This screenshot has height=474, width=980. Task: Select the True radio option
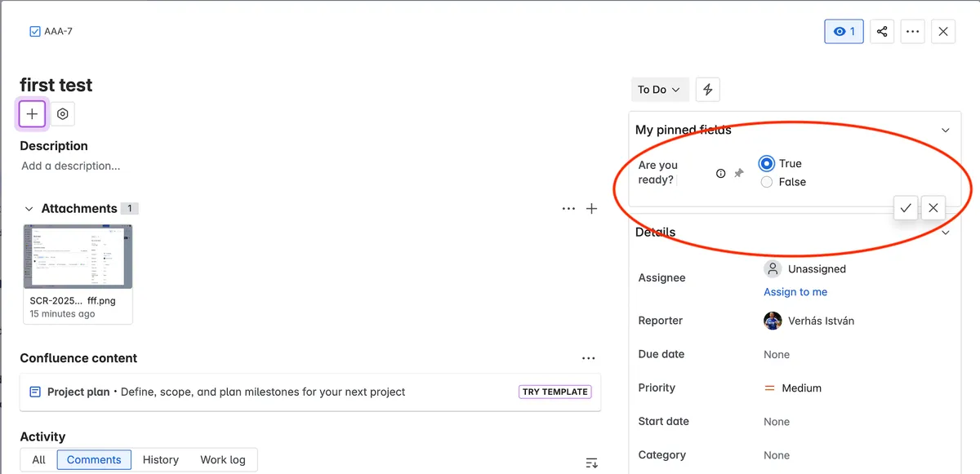point(766,164)
